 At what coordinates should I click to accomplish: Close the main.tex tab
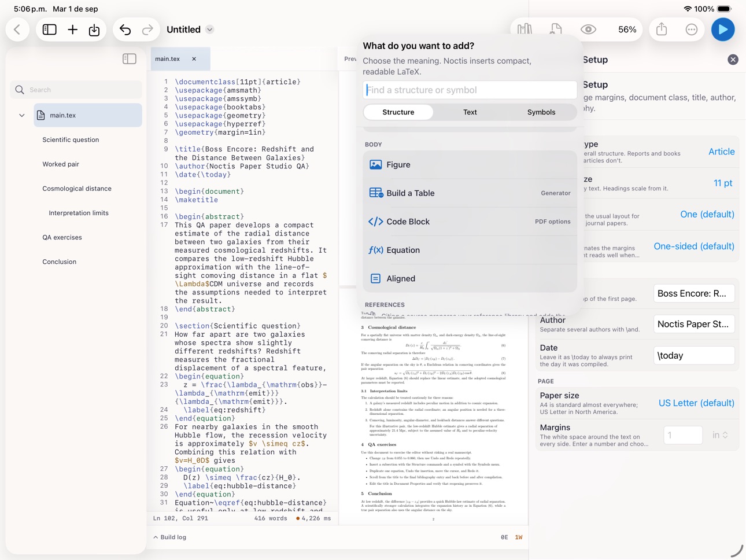click(194, 59)
